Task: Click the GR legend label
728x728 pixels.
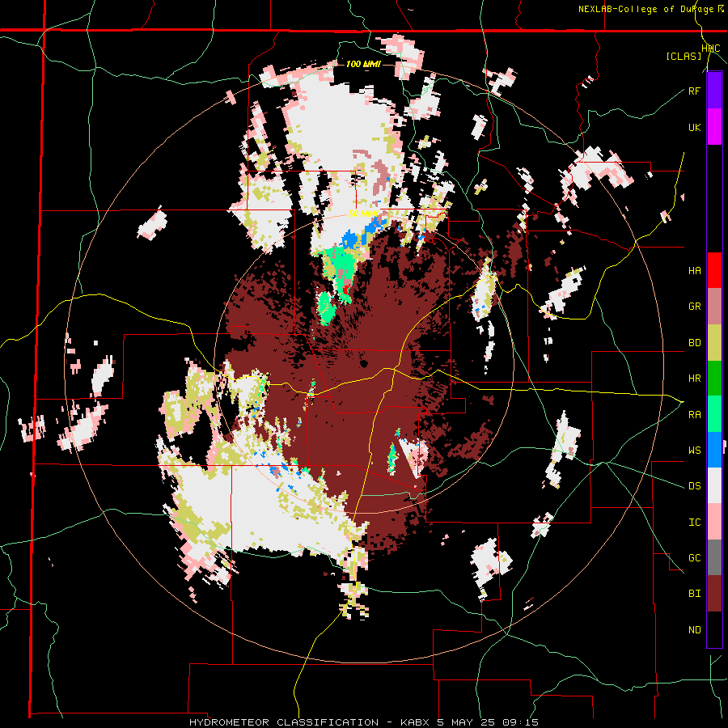Action: (694, 307)
